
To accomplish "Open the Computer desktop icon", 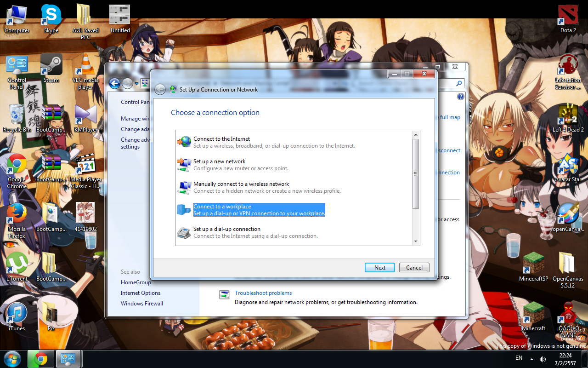I will (x=17, y=19).
